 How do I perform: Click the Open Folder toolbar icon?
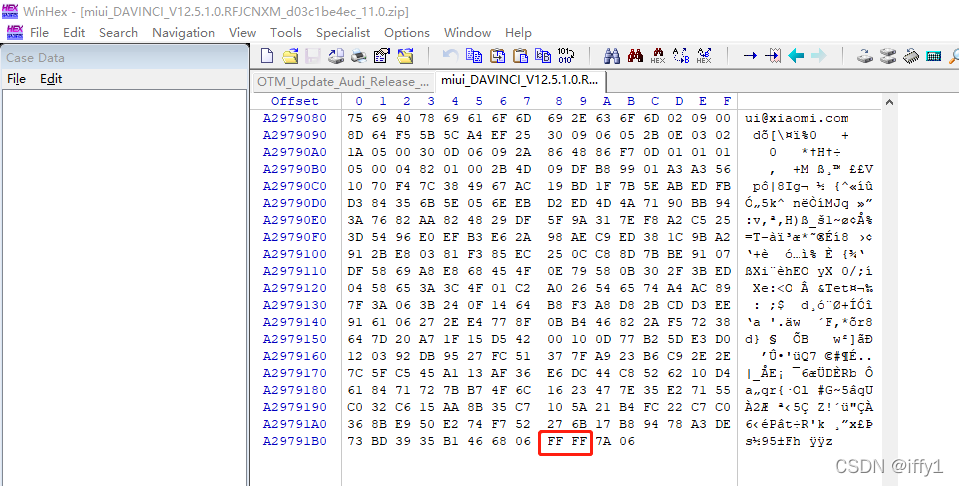(x=405, y=56)
